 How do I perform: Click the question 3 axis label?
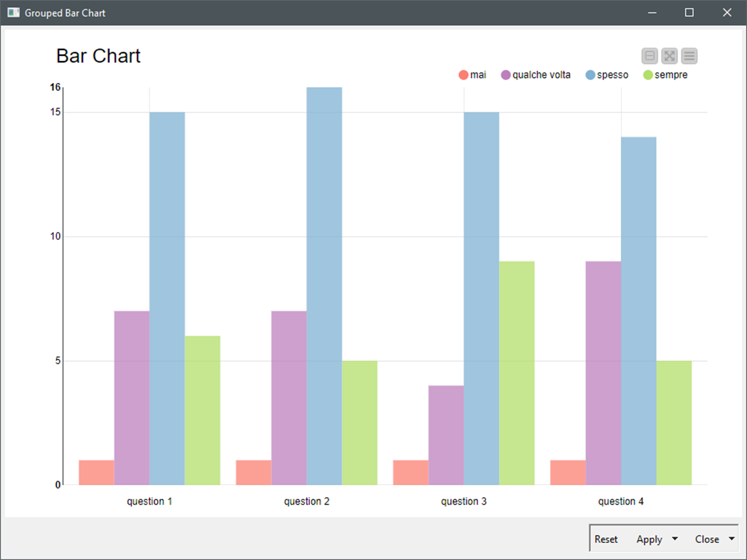pyautogui.click(x=464, y=501)
